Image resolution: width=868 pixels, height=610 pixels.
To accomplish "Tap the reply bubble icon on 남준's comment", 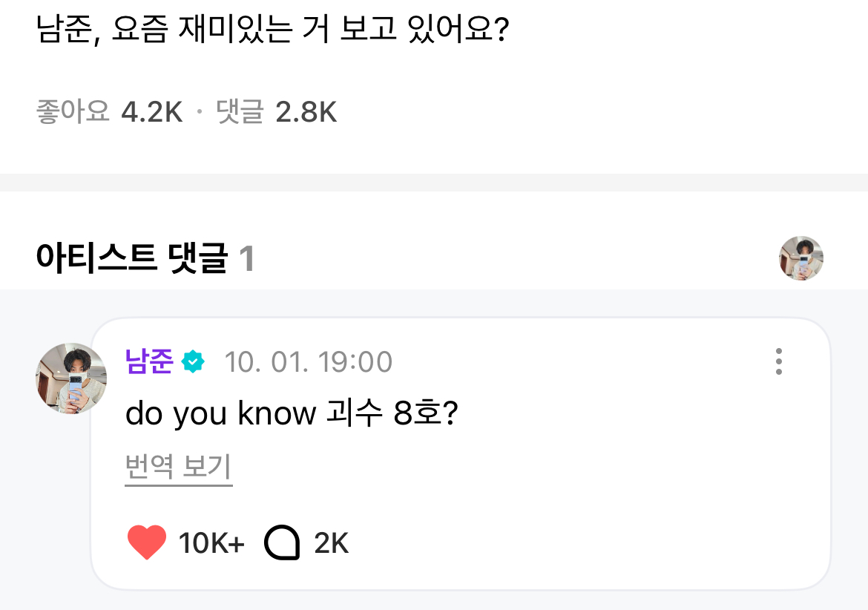I will [x=283, y=544].
